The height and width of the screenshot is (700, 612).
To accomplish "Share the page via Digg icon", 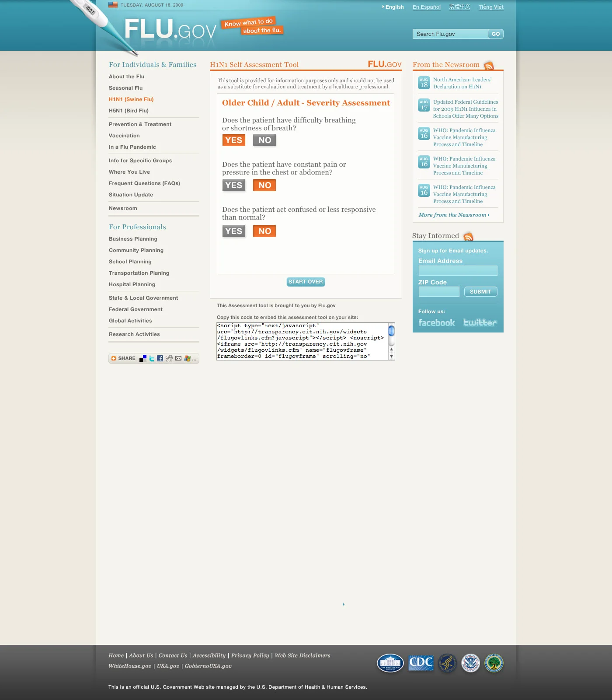I will click(169, 358).
